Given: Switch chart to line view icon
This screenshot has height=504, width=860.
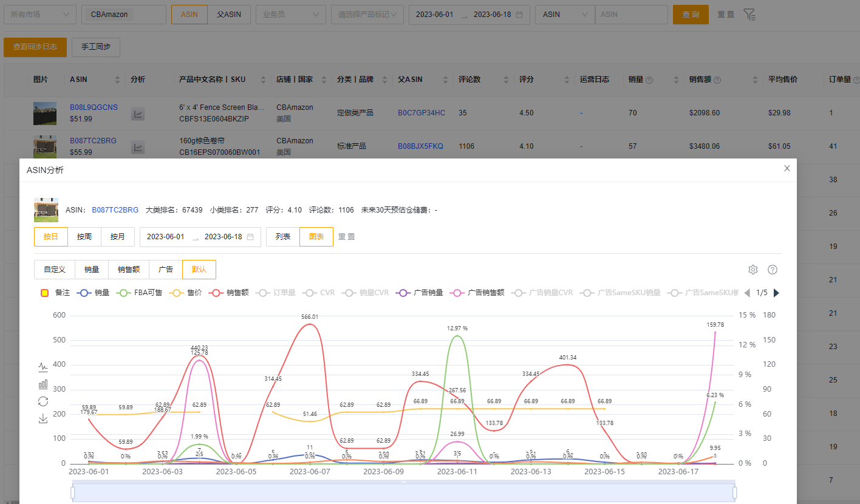Looking at the screenshot, I should coord(43,367).
